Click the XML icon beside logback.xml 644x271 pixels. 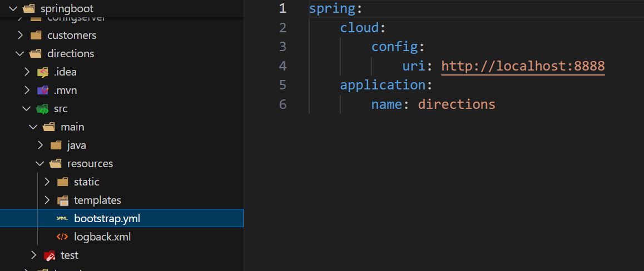[x=62, y=237]
